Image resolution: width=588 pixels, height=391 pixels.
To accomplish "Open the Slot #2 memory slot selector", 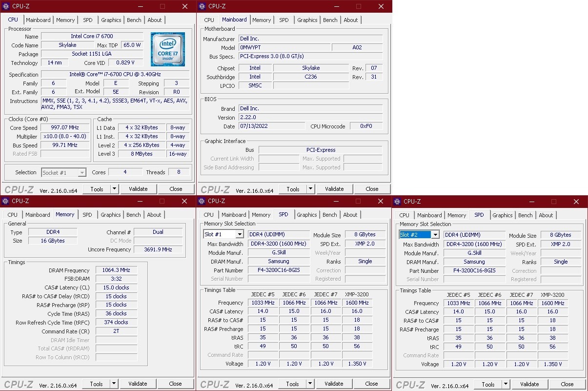I will point(419,235).
